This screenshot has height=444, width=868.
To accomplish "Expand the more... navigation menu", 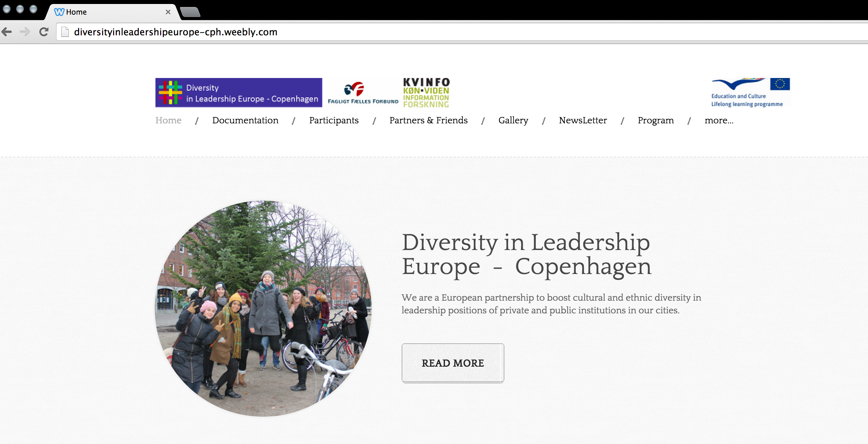I will tap(719, 120).
